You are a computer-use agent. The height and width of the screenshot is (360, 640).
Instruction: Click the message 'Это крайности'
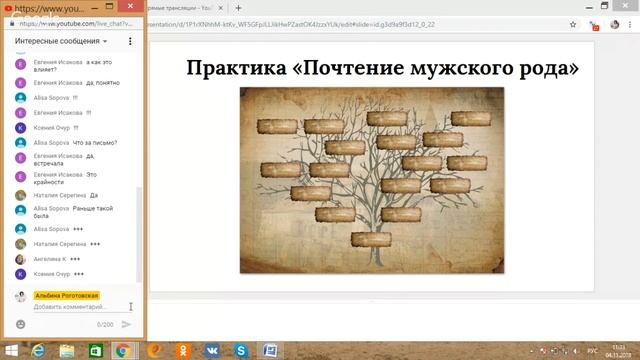65,178
